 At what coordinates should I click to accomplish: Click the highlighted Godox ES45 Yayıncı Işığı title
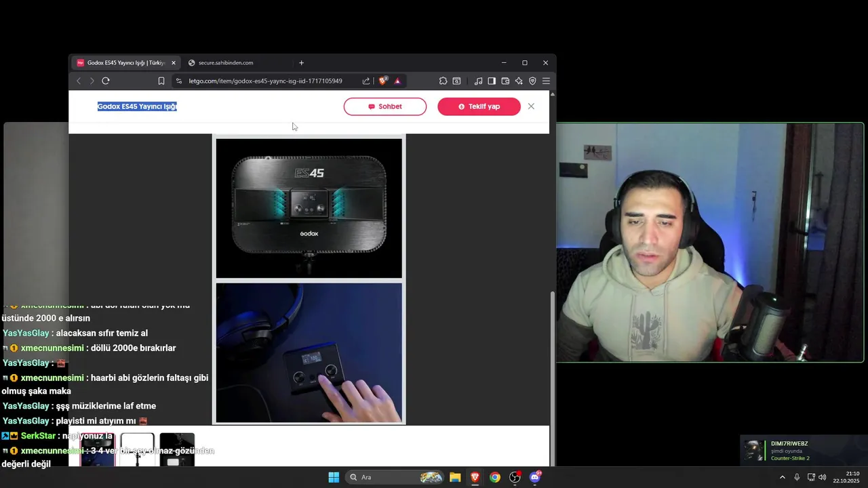[x=137, y=106]
